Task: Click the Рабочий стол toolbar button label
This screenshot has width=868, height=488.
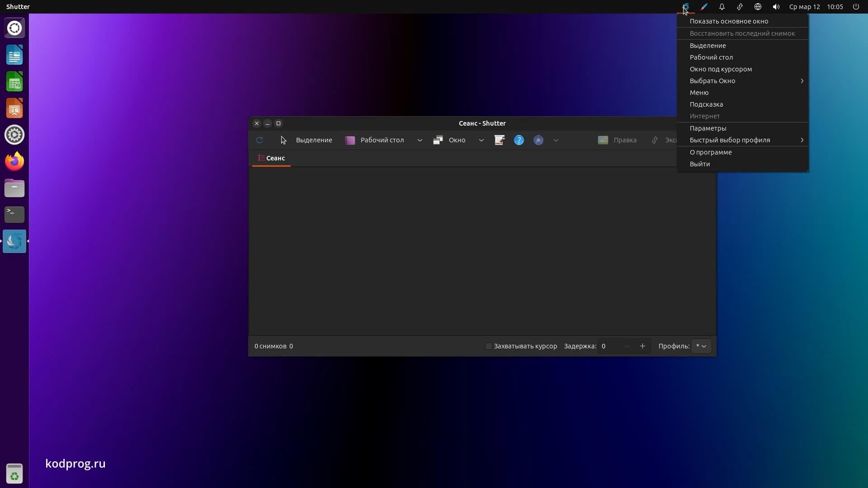Action: [x=382, y=140]
